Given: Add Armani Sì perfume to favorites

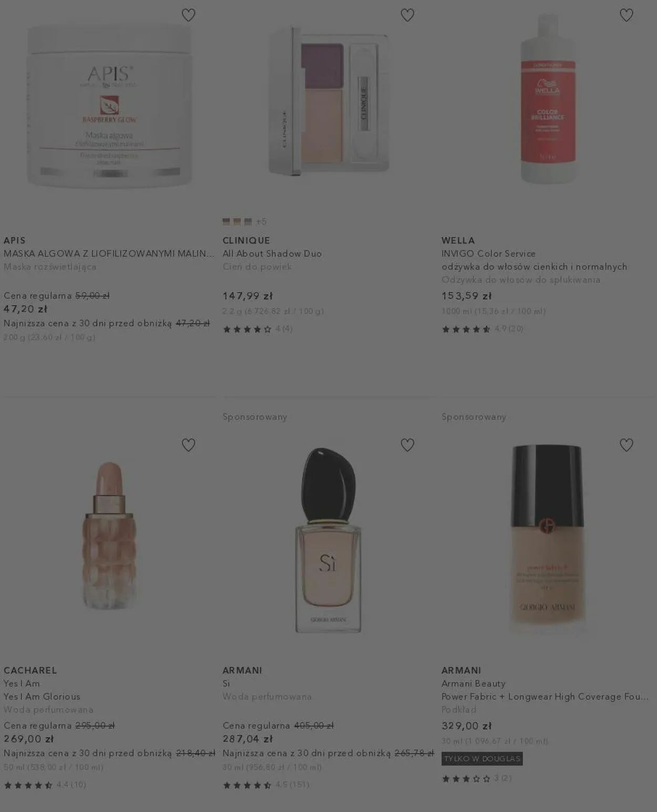Looking at the screenshot, I should tap(407, 445).
